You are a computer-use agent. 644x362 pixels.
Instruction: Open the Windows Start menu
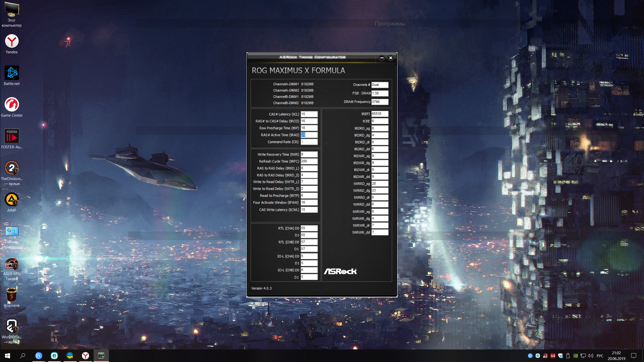[x=7, y=356]
